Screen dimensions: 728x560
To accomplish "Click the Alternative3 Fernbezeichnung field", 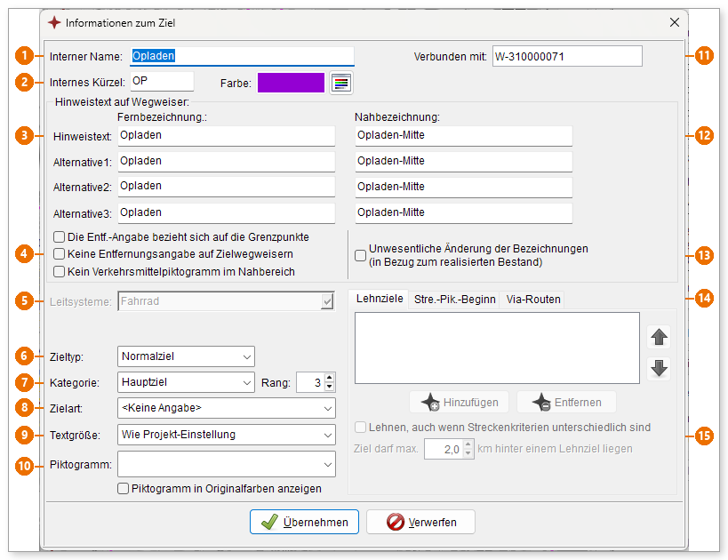I will coord(226,213).
